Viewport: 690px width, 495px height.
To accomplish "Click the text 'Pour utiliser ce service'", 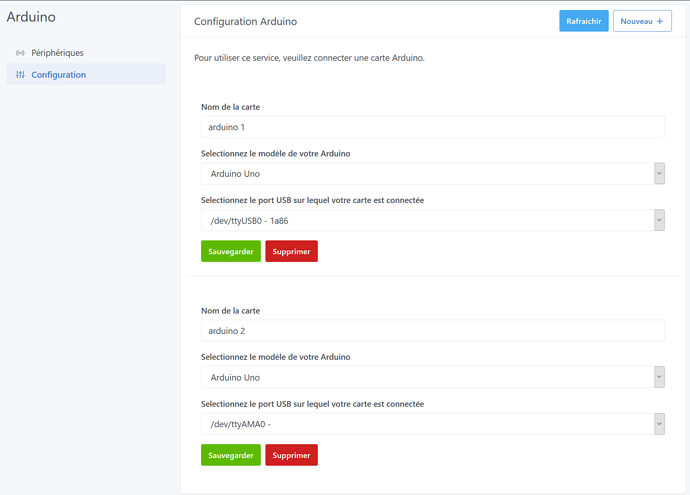I will click(236, 58).
